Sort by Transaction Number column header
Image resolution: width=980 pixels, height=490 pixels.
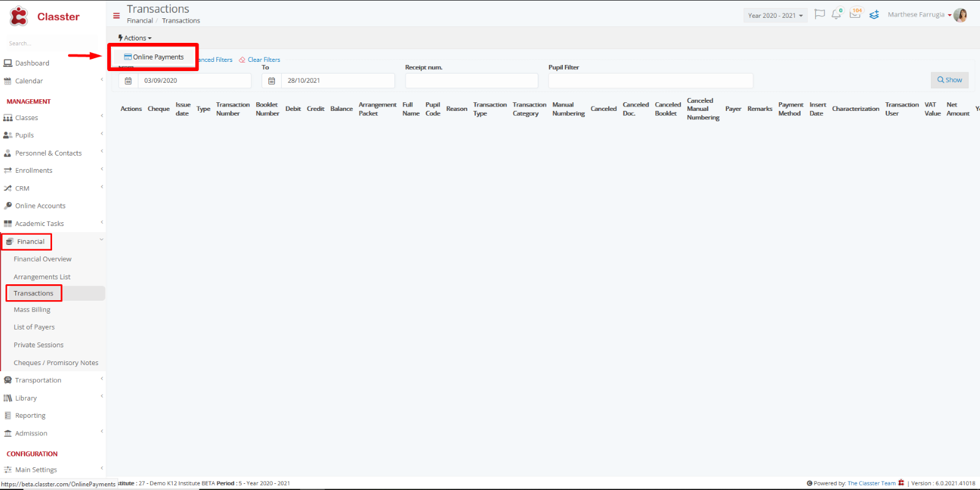[x=233, y=109]
